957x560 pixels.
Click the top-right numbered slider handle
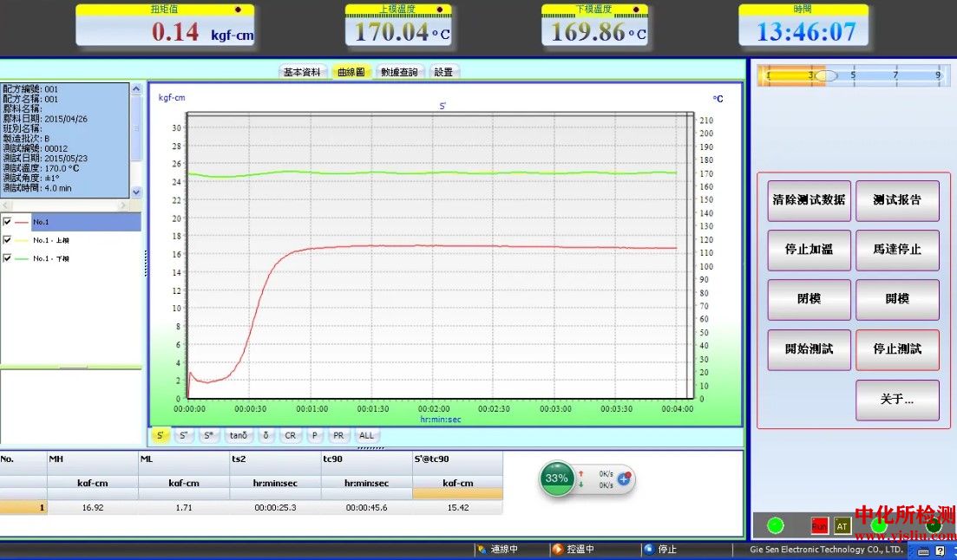[826, 75]
